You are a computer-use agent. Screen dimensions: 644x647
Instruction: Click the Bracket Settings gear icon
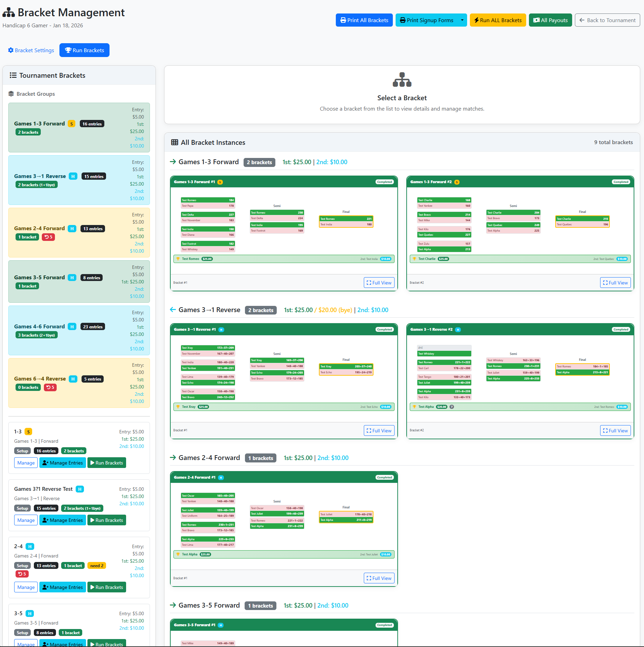click(11, 50)
